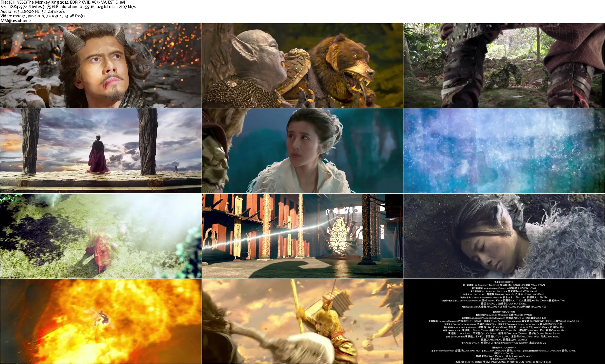
Task: Click the 'Size: 1884297216 bytes' line
Action: (68, 7)
